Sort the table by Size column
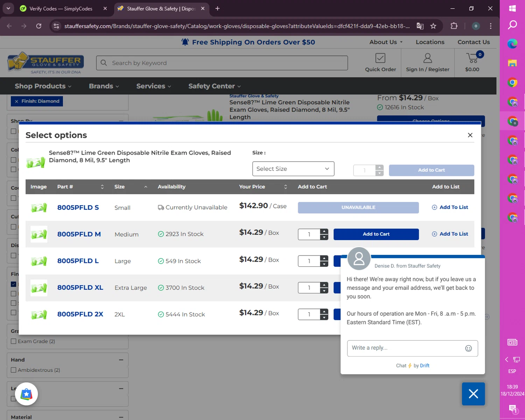This screenshot has width=525, height=420. [146, 187]
